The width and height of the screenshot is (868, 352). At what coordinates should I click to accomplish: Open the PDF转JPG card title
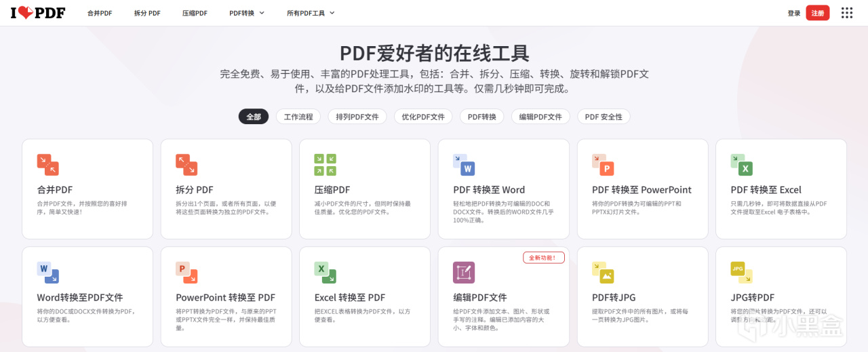coord(614,298)
